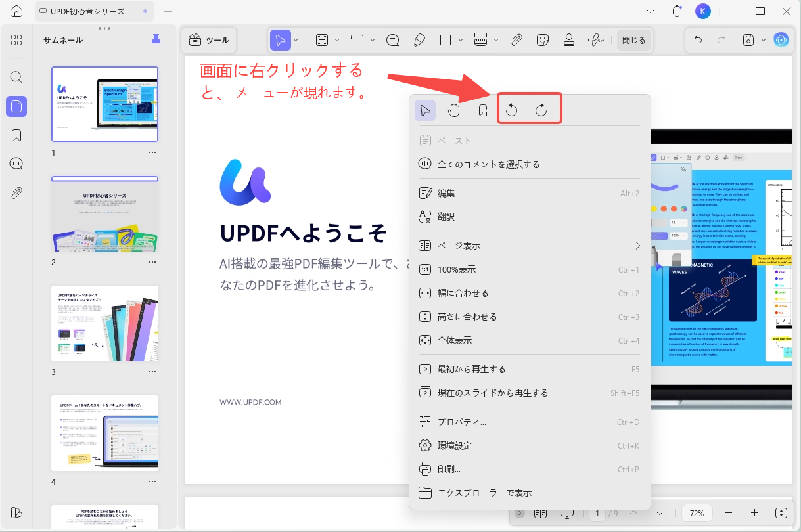Choose 全体表示 in context menu

[x=530, y=340]
